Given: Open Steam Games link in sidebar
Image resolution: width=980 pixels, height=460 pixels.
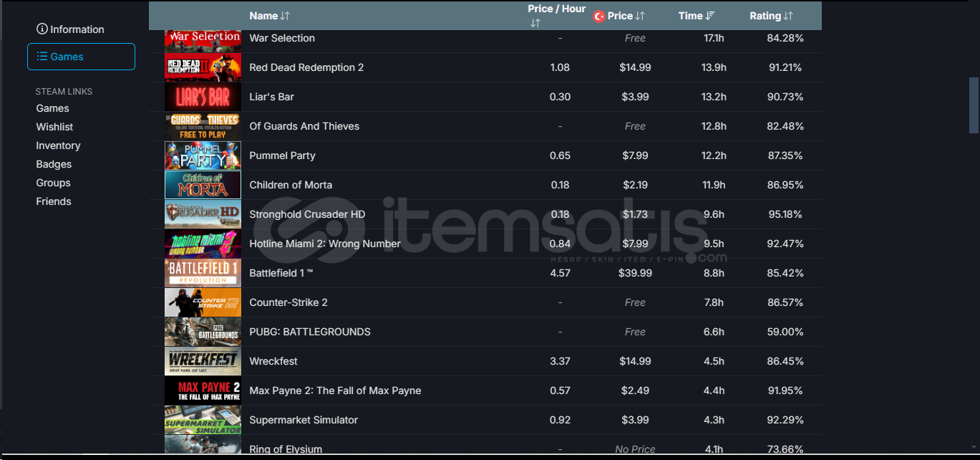Looking at the screenshot, I should click(x=53, y=108).
